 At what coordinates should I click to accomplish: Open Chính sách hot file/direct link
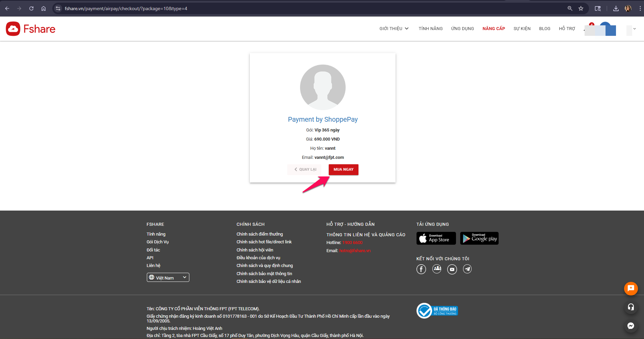click(x=264, y=242)
